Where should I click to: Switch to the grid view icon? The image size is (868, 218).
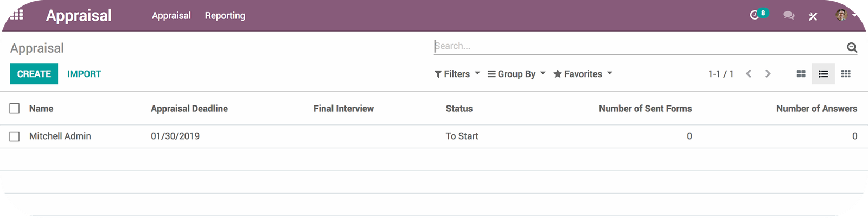[x=846, y=74]
